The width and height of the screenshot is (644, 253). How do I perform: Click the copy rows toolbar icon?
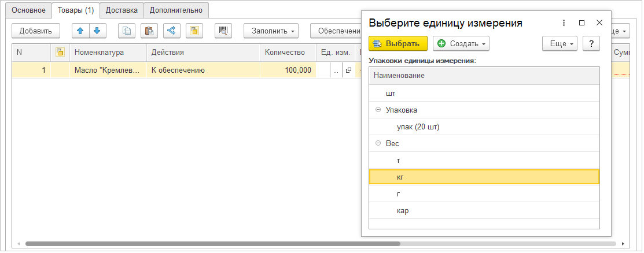point(126,31)
